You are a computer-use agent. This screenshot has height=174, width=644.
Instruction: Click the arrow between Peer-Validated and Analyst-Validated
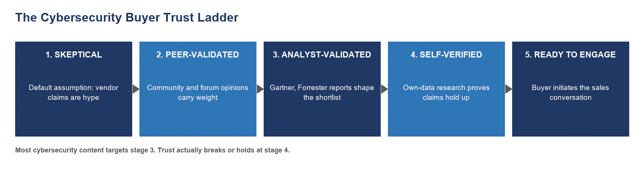point(260,89)
